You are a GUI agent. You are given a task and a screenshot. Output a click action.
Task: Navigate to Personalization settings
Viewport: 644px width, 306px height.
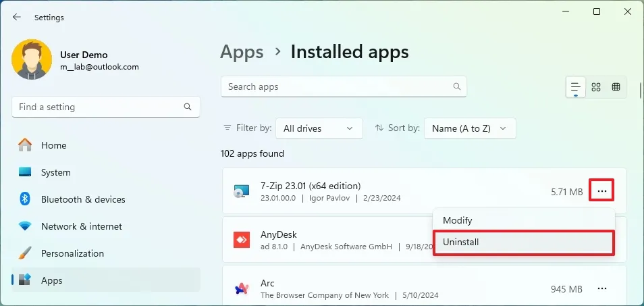72,253
